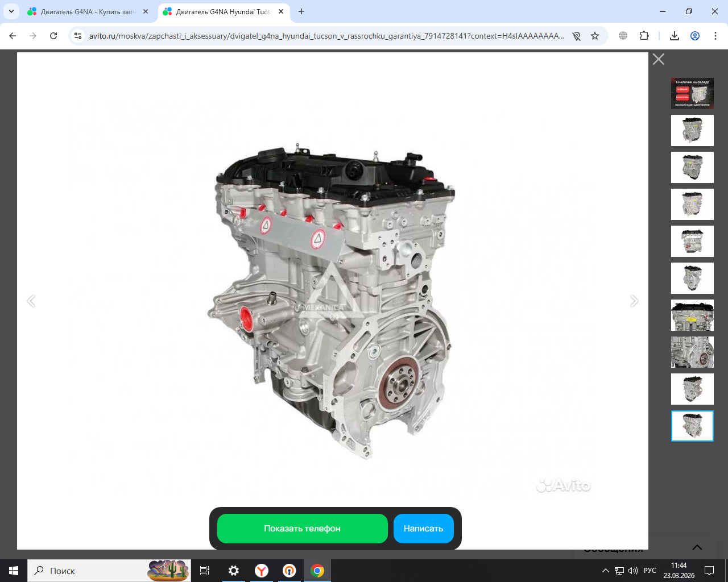The width and height of the screenshot is (728, 582).
Task: Expand the Сообщения panel chevron
Action: click(697, 547)
